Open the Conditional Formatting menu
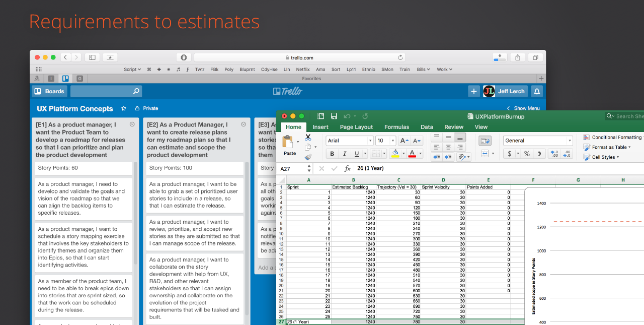This screenshot has height=325, width=644. click(x=613, y=137)
